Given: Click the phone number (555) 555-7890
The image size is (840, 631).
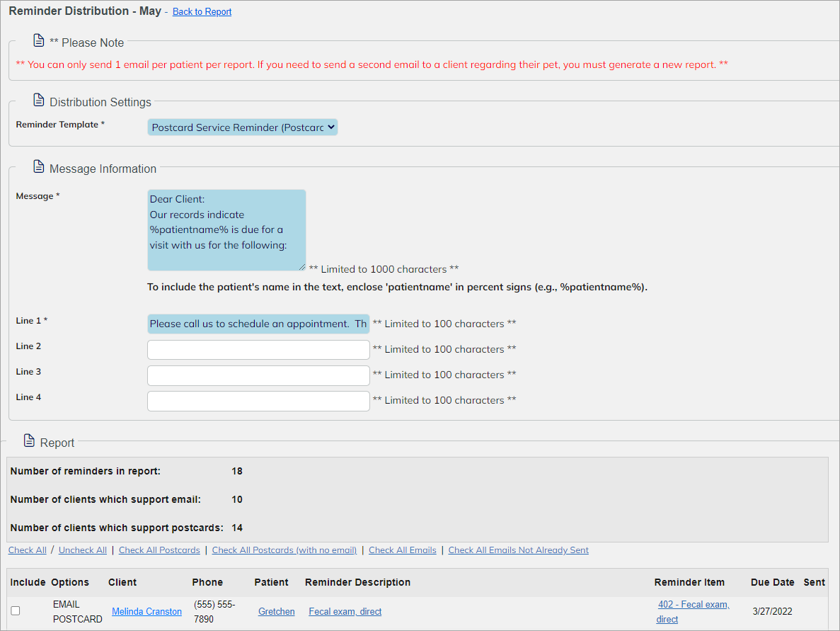Looking at the screenshot, I should click(214, 612).
